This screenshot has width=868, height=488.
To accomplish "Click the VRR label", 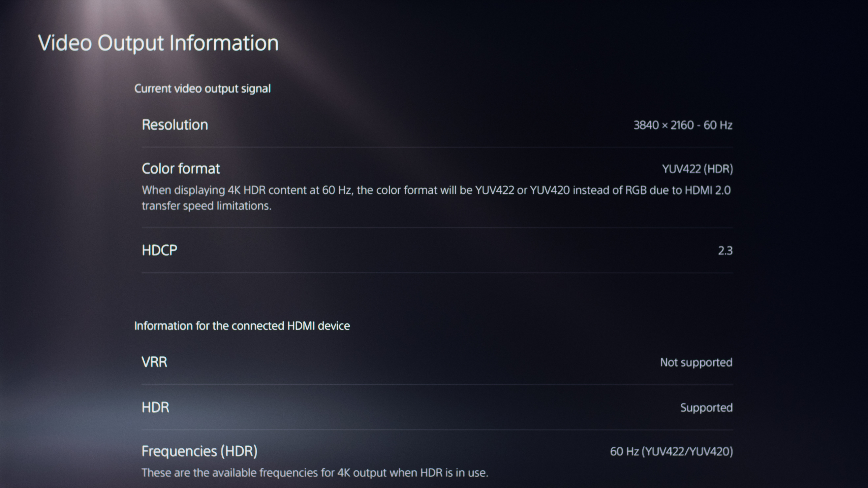I will 154,362.
